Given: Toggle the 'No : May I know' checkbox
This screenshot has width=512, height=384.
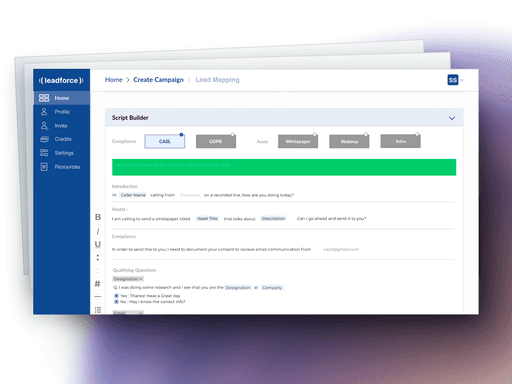Looking at the screenshot, I should (116, 302).
